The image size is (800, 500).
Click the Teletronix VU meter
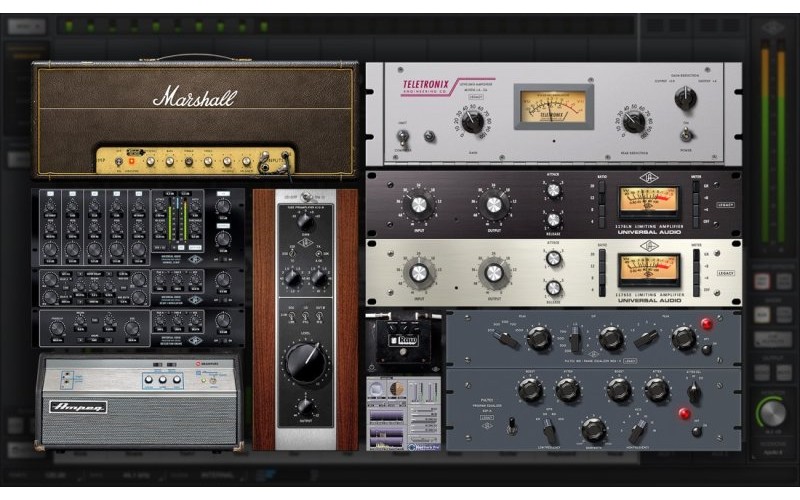[x=553, y=107]
